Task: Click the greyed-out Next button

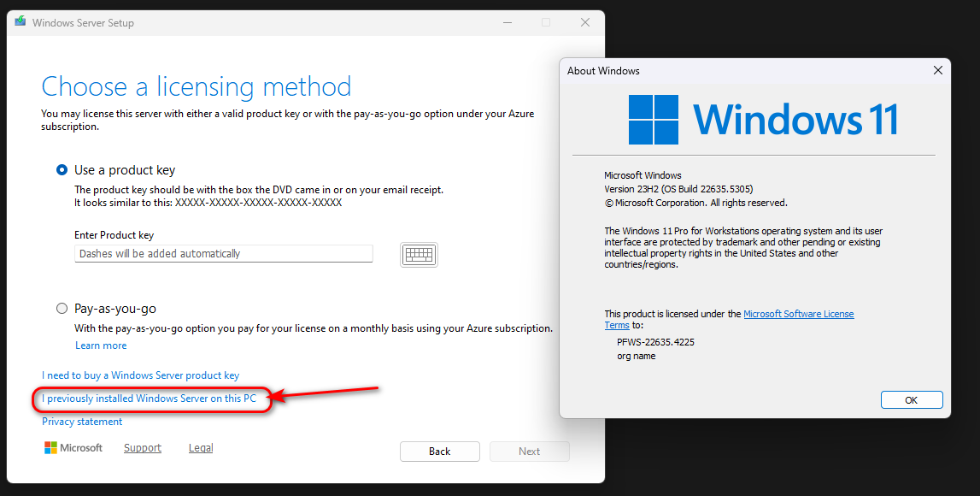Action: pyautogui.click(x=530, y=452)
